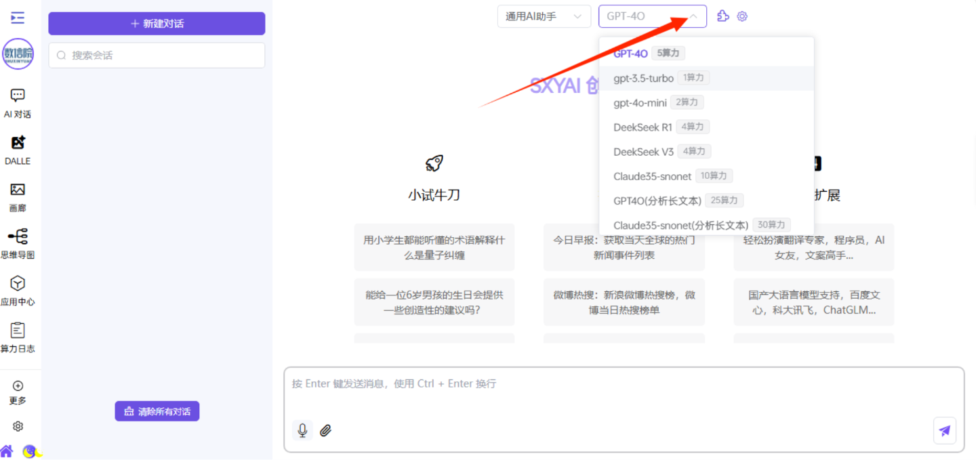This screenshot has height=460, width=980.
Task: Open the 画廊 gallery icon
Action: click(18, 190)
